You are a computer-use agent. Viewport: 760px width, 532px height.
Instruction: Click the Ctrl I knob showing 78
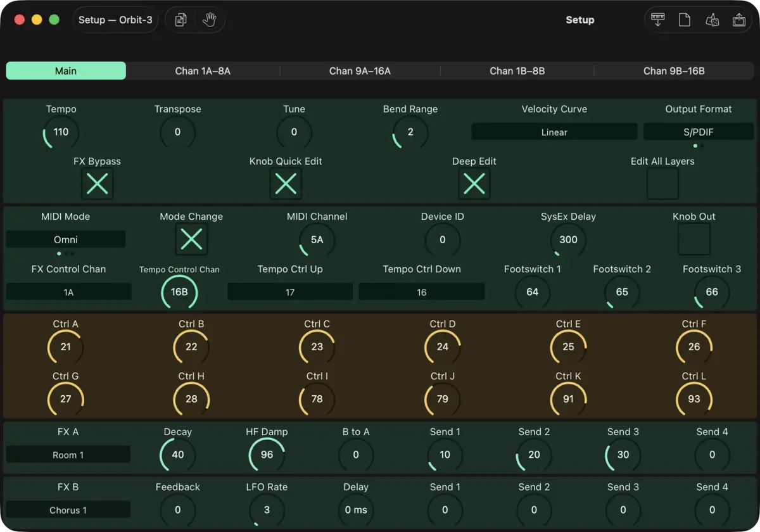[x=317, y=399]
